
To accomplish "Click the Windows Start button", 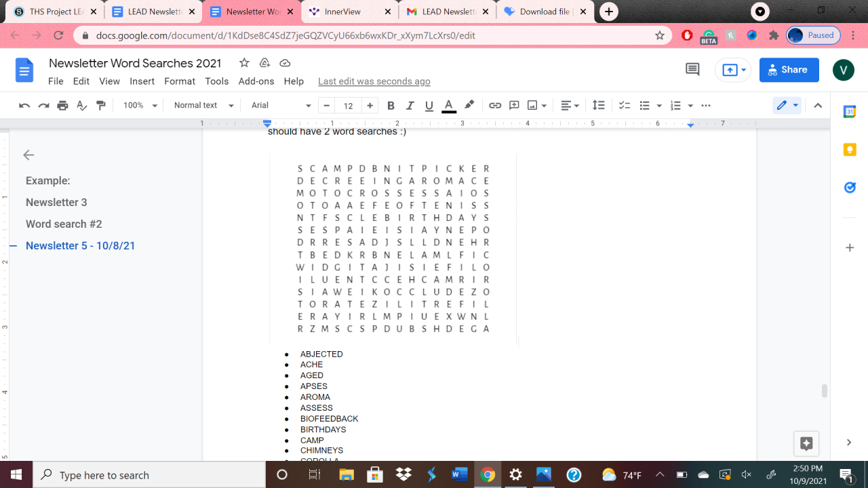I will point(16,475).
